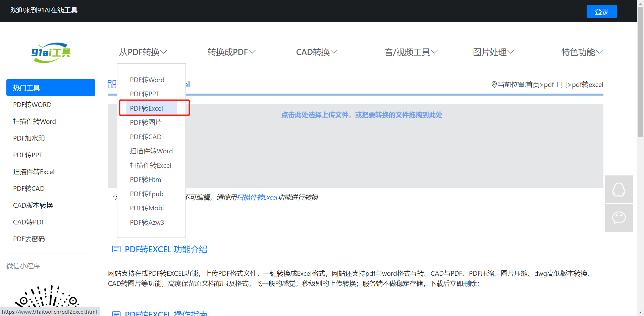Image resolution: width=644 pixels, height=316 pixels.
Task: Click the location pin icon in breadcrumb
Action: point(494,85)
